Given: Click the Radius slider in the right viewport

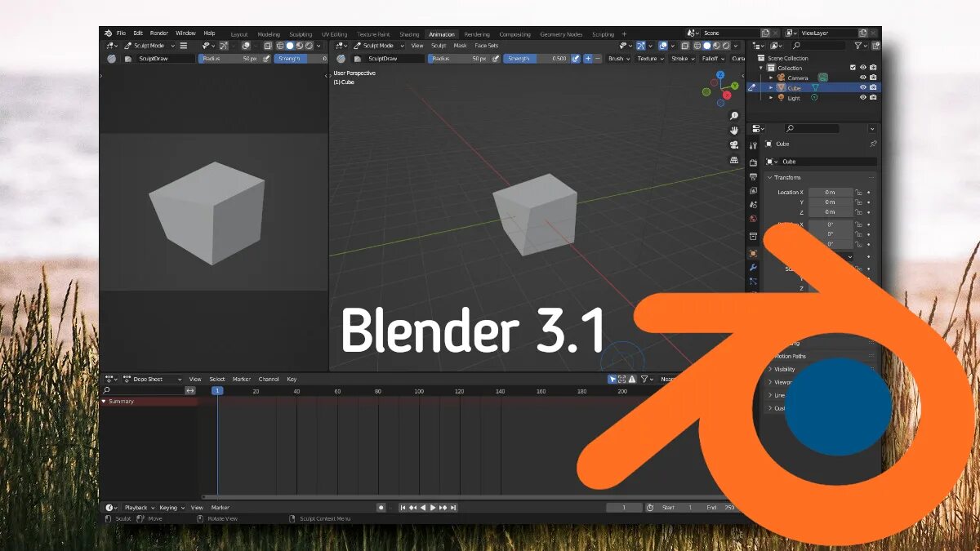Looking at the screenshot, I should (x=457, y=59).
